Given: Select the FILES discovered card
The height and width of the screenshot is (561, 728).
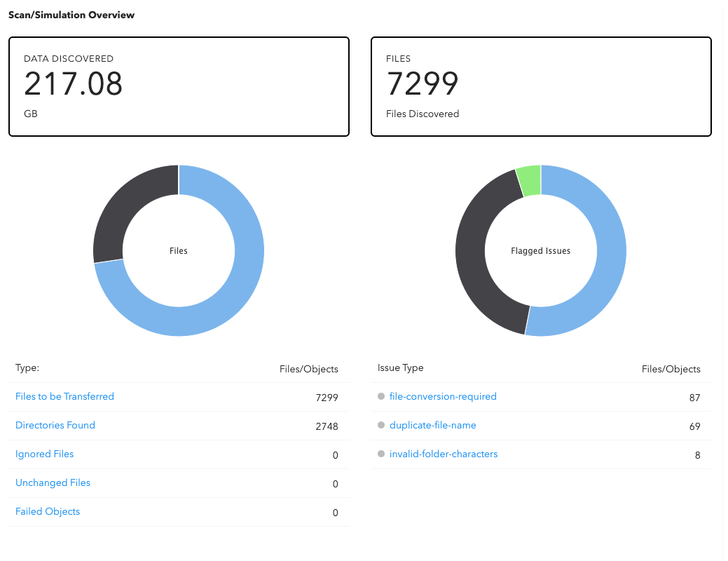Looking at the screenshot, I should coord(540,86).
